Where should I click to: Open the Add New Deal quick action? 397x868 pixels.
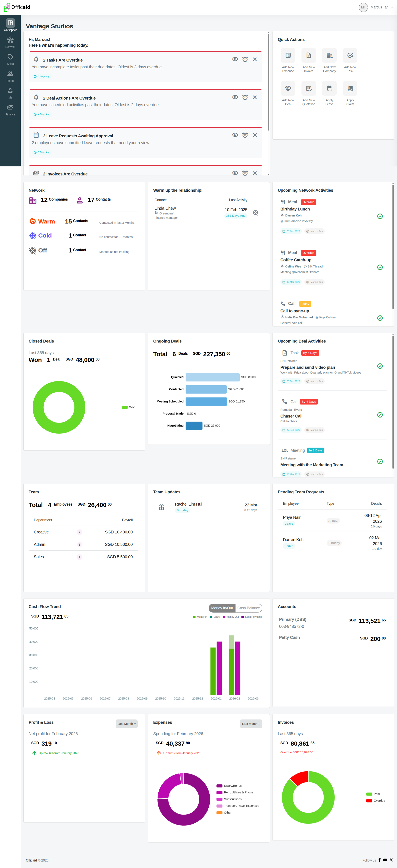[288, 88]
